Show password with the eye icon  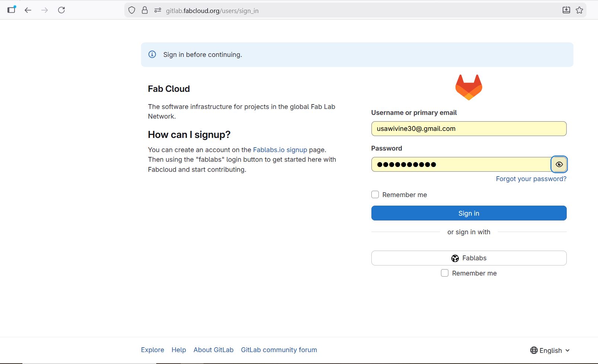[x=559, y=164]
